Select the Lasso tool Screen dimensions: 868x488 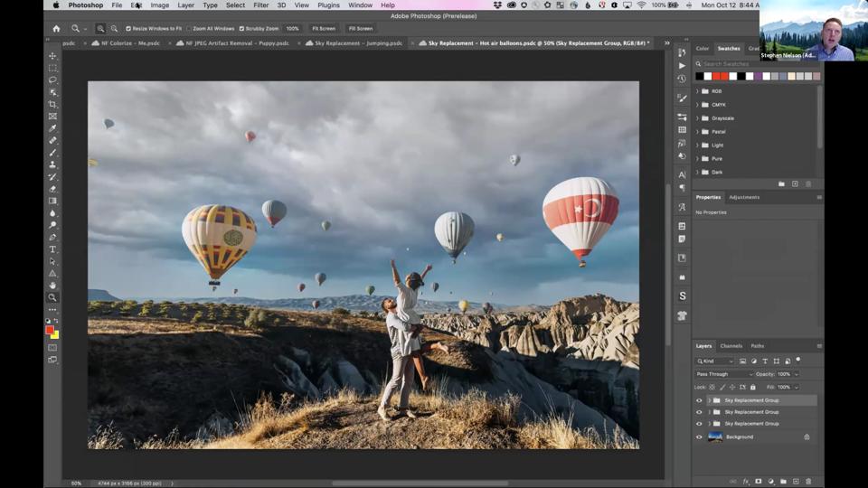pos(52,80)
